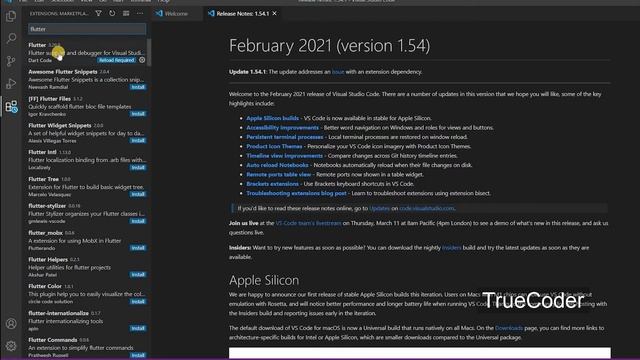Open Product Icon Themes link
The height and width of the screenshot is (360, 640).
click(274, 147)
